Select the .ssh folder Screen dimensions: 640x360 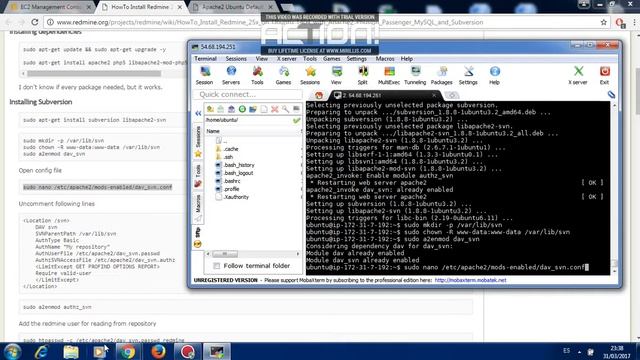click(229, 157)
